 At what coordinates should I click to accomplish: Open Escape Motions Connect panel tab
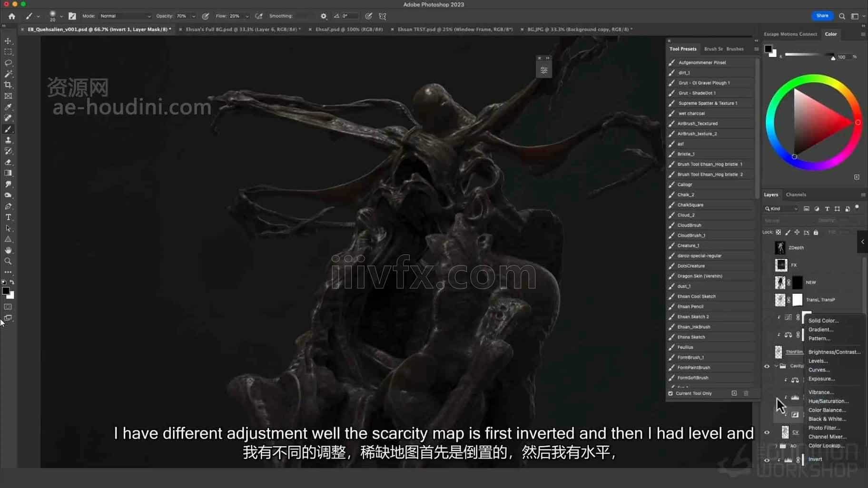pyautogui.click(x=790, y=34)
